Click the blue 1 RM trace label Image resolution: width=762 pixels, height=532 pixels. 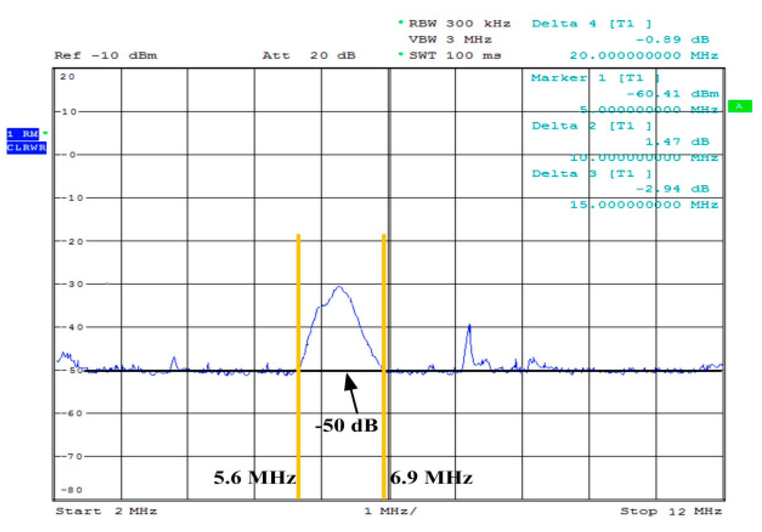[x=23, y=134]
